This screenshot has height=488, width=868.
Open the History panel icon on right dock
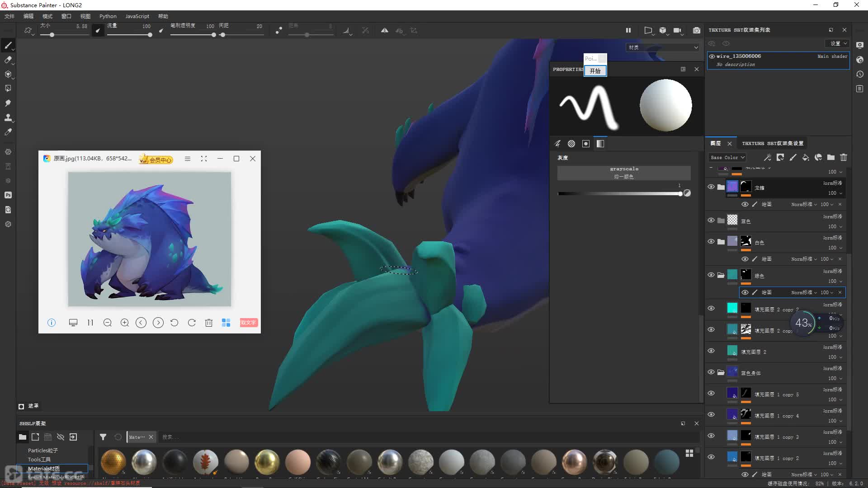(860, 74)
